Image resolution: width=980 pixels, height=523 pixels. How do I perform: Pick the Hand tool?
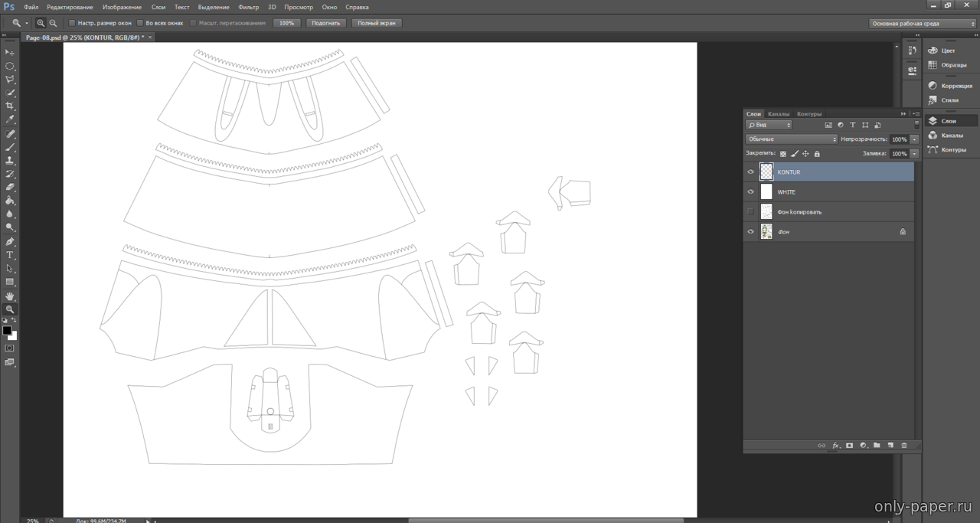(x=10, y=296)
